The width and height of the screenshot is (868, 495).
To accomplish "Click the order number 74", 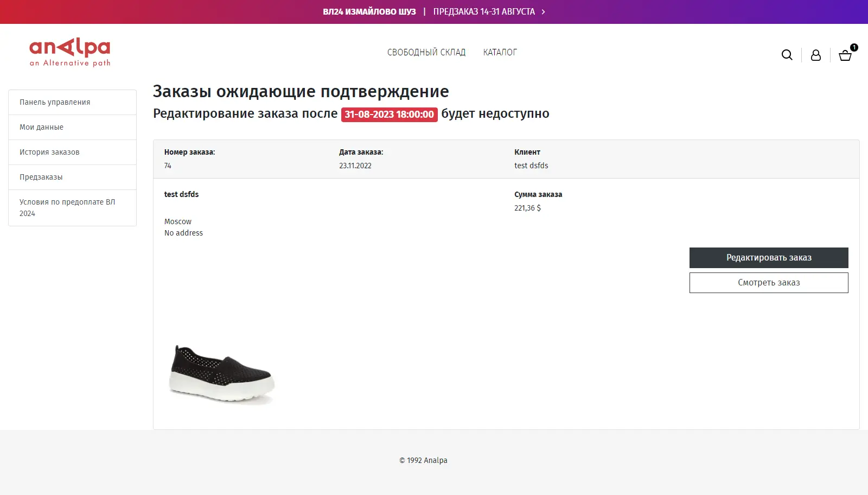I will tap(168, 166).
